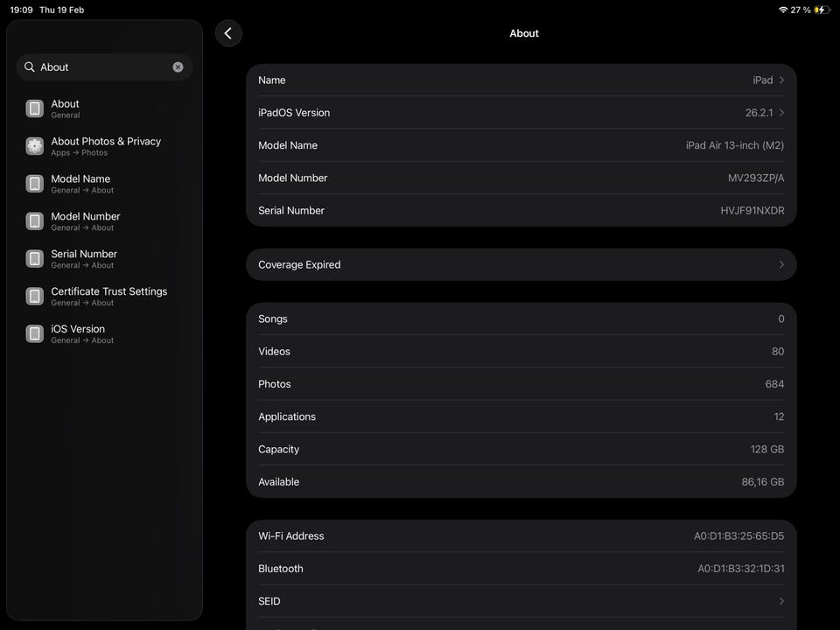Open the About search result
Screen dimensions: 840x630
tap(104, 108)
